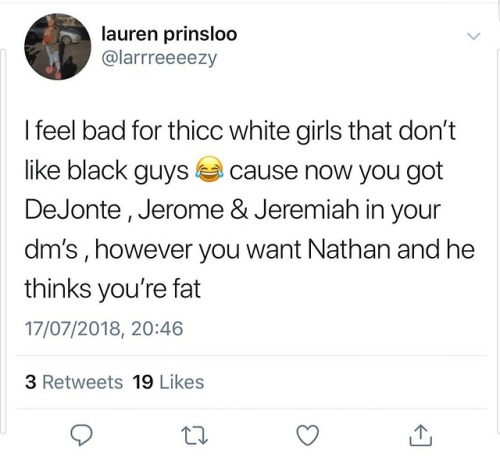
Task: View the 3 Retweets list
Action: [x=74, y=382]
